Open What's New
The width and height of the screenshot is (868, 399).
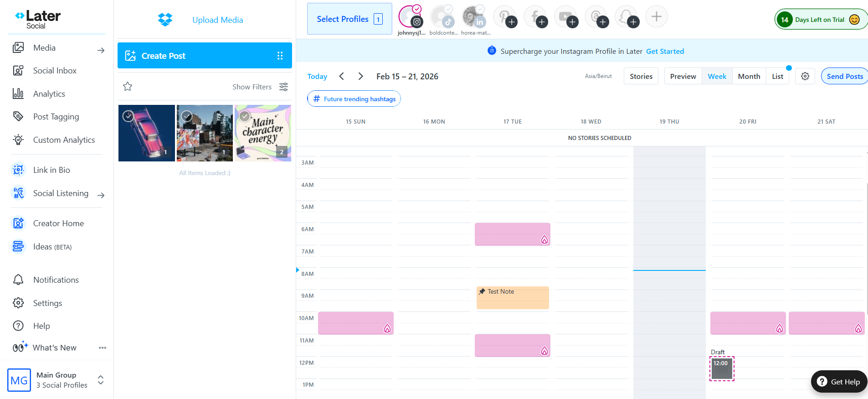(x=54, y=348)
